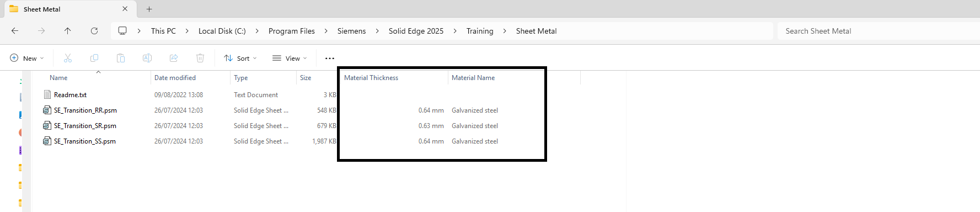The width and height of the screenshot is (980, 212).
Task: Expand chevron after Training breadcrumb
Action: coord(505,31)
